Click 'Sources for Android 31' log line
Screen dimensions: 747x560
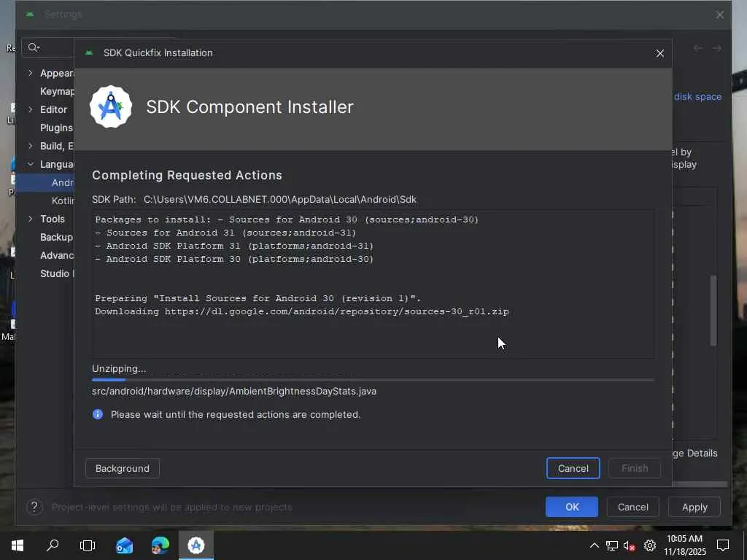tap(225, 233)
